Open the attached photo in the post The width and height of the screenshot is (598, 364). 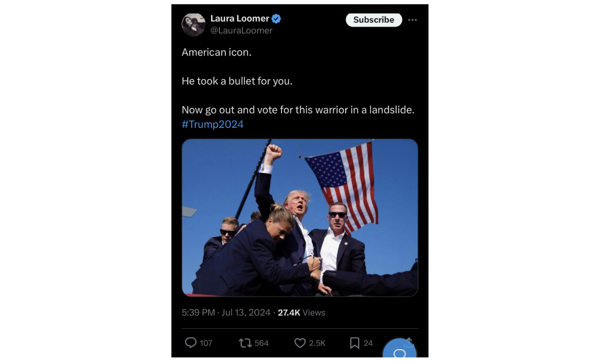coord(300,218)
